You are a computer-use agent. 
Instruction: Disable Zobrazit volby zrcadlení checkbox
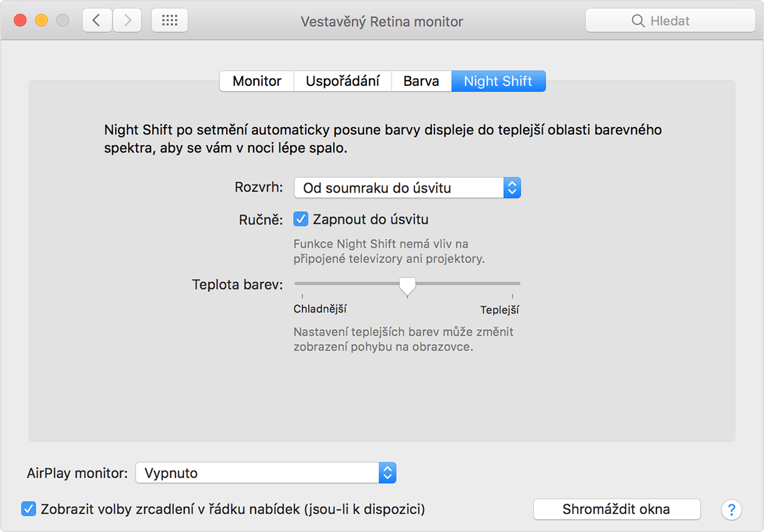(x=28, y=509)
